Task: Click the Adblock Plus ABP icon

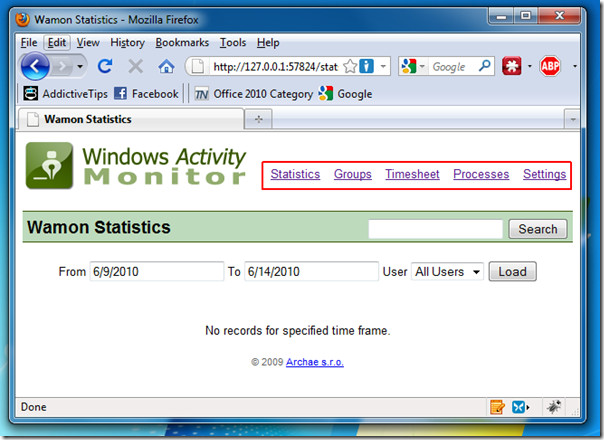Action: click(550, 66)
